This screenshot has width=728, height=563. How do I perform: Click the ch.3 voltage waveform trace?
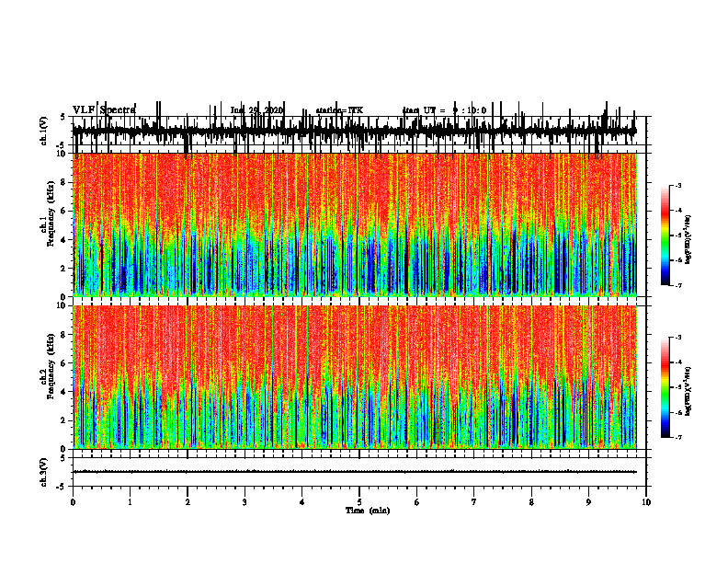pyautogui.click(x=354, y=472)
